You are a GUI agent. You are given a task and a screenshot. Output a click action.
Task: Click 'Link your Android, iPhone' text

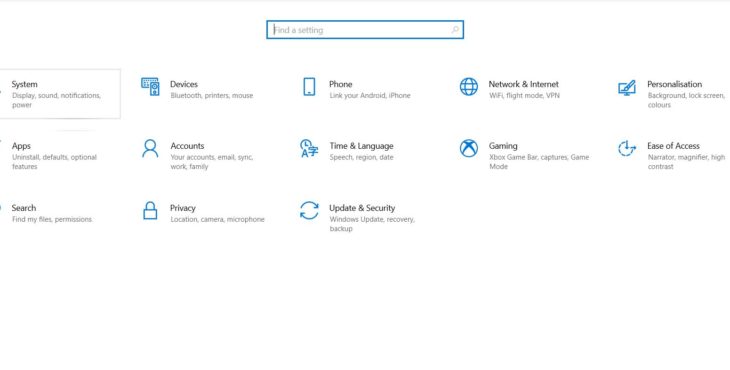(370, 95)
